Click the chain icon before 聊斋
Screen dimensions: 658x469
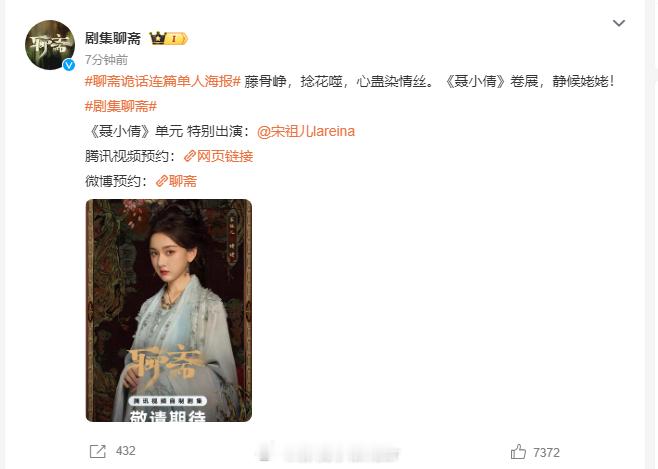tap(162, 181)
